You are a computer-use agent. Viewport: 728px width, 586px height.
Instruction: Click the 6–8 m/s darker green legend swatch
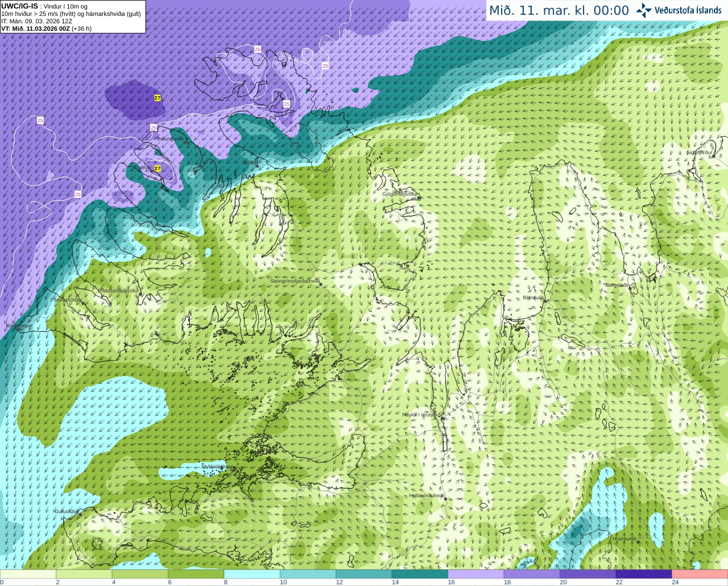pyautogui.click(x=196, y=574)
